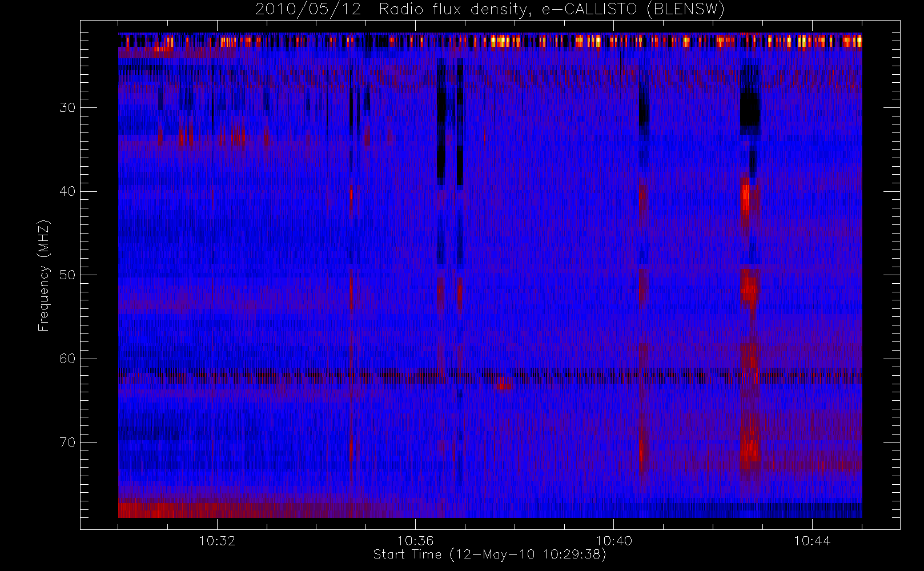This screenshot has height=571, width=924.
Task: Click the 50 frequency tick label
Action: pyautogui.click(x=67, y=275)
